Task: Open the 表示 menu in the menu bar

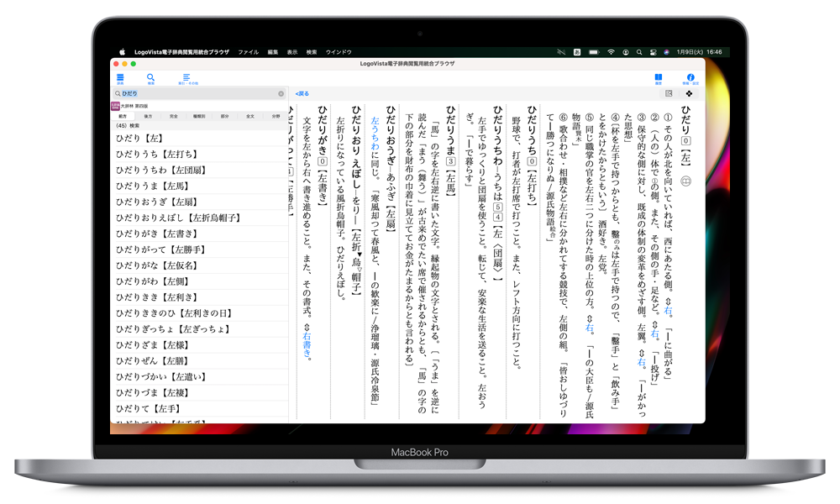Action: click(x=292, y=52)
